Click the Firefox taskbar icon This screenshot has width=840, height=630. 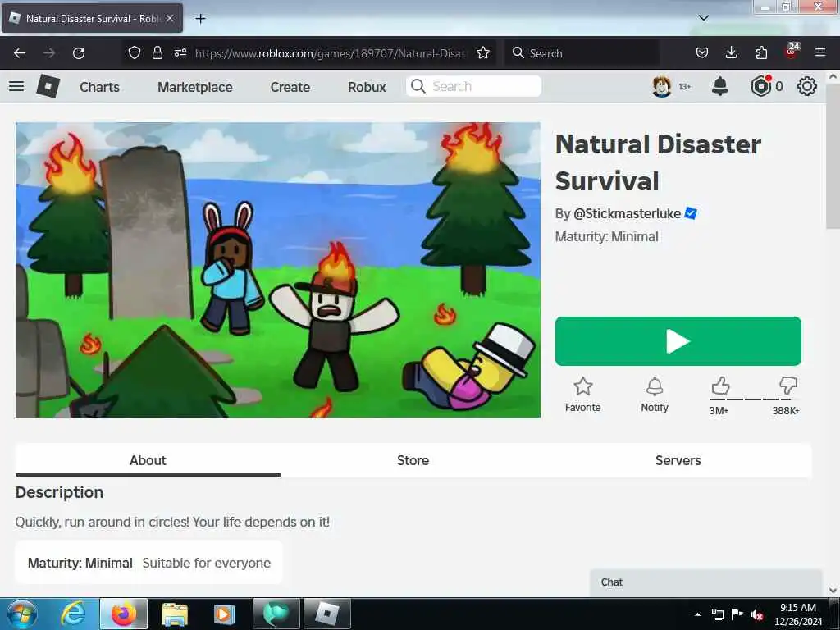pyautogui.click(x=124, y=614)
